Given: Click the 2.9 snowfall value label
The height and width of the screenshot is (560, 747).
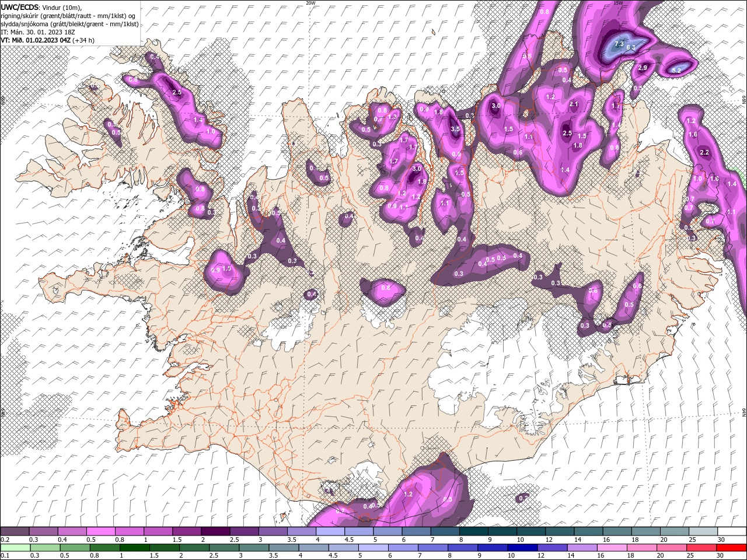Looking at the screenshot, I should 643,68.
